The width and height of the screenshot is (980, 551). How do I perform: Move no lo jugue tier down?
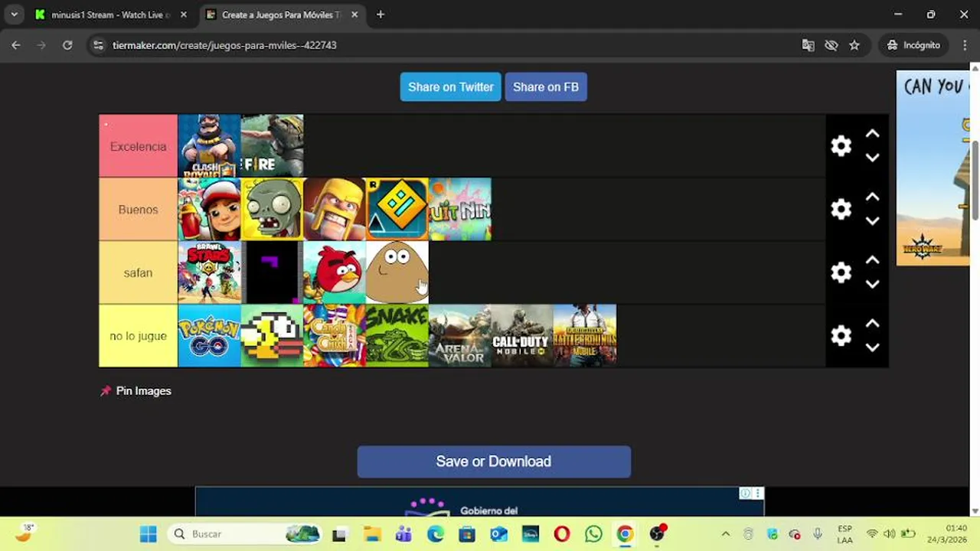(872, 347)
